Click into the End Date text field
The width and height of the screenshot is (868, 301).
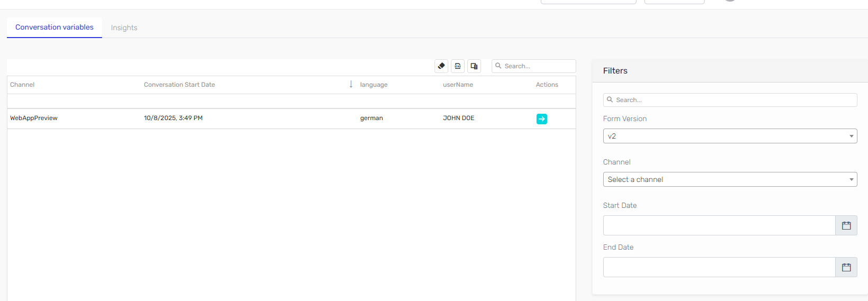[719, 267]
